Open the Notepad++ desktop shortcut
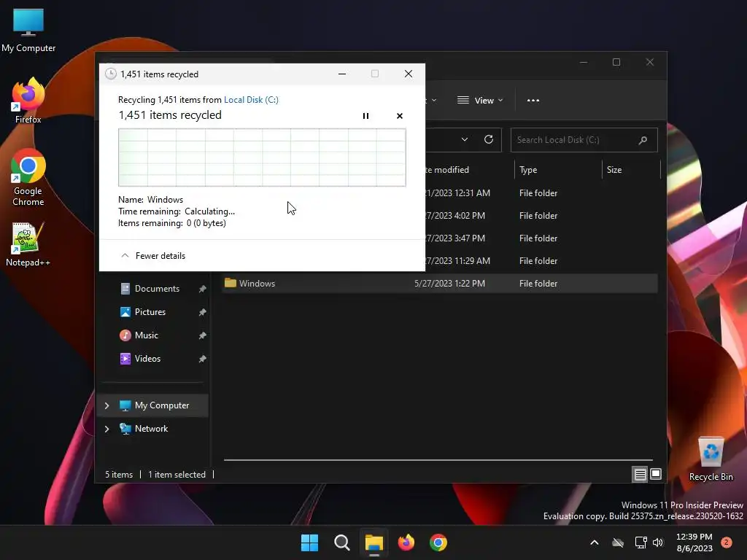The height and width of the screenshot is (560, 747). [28, 245]
